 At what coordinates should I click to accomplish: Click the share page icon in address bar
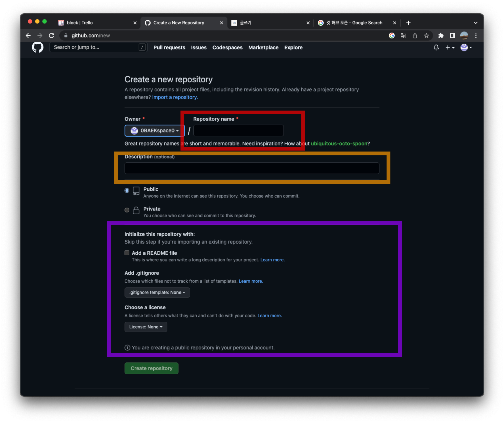point(415,36)
